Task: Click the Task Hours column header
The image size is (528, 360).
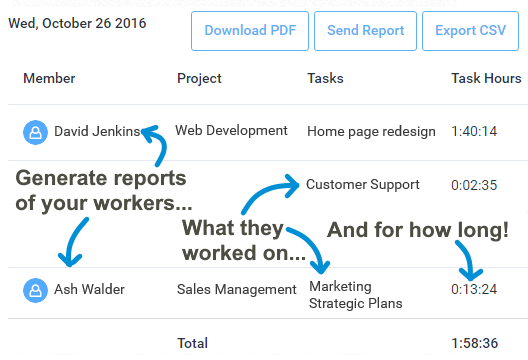Action: (486, 78)
